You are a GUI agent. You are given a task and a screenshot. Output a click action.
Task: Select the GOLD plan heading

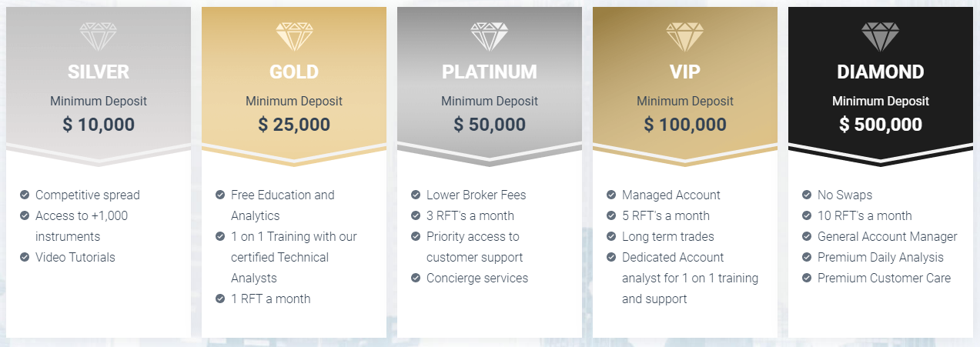[x=294, y=72]
